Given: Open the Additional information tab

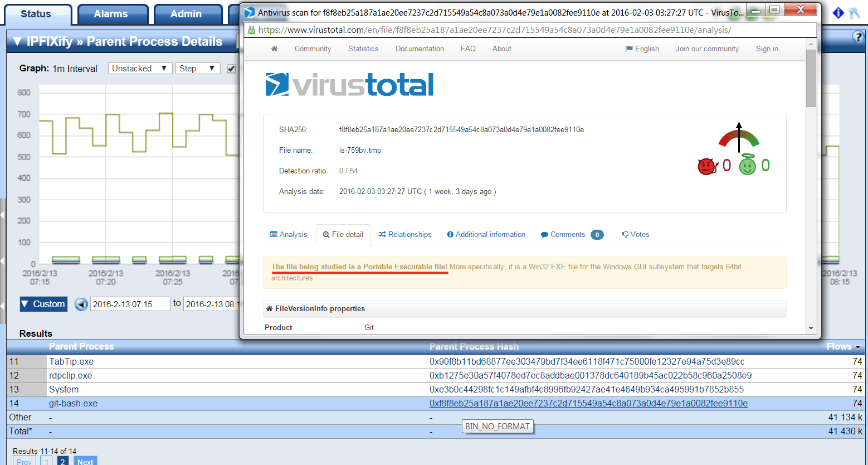Looking at the screenshot, I should [486, 235].
